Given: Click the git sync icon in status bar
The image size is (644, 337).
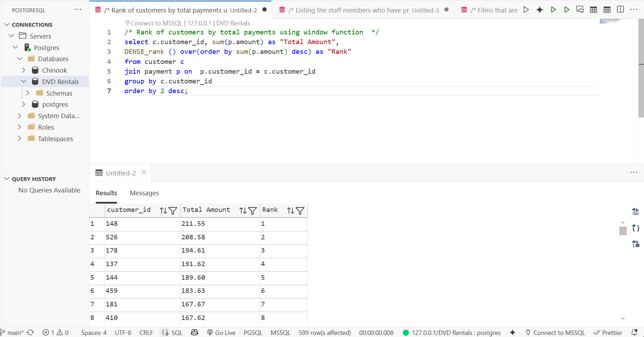Looking at the screenshot, I should (31, 332).
